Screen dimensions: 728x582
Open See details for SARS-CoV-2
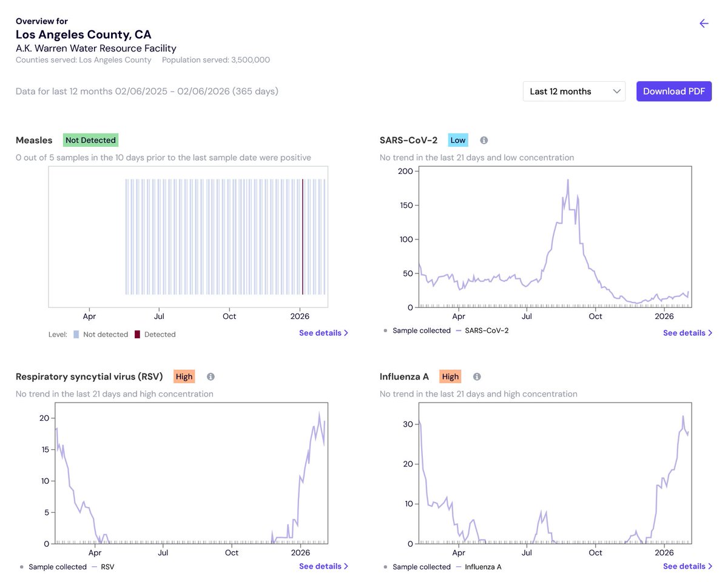tap(687, 333)
